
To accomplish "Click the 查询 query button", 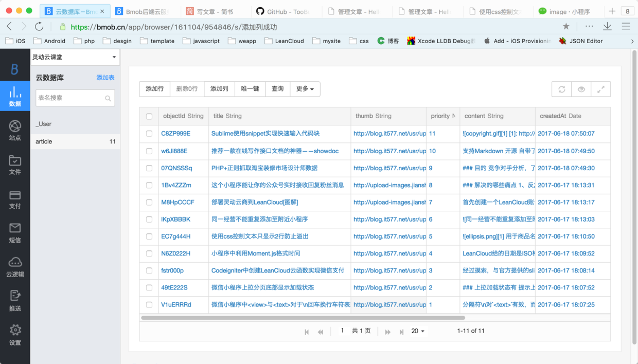I will tap(278, 89).
